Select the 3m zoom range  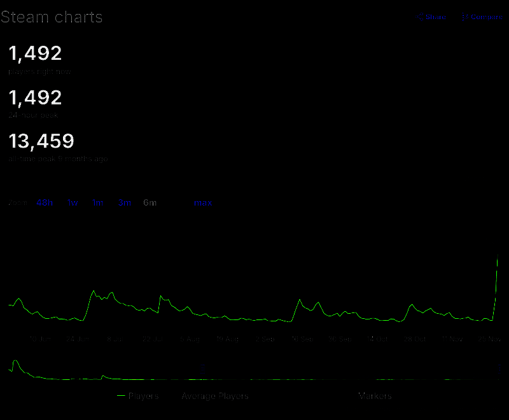click(x=123, y=202)
